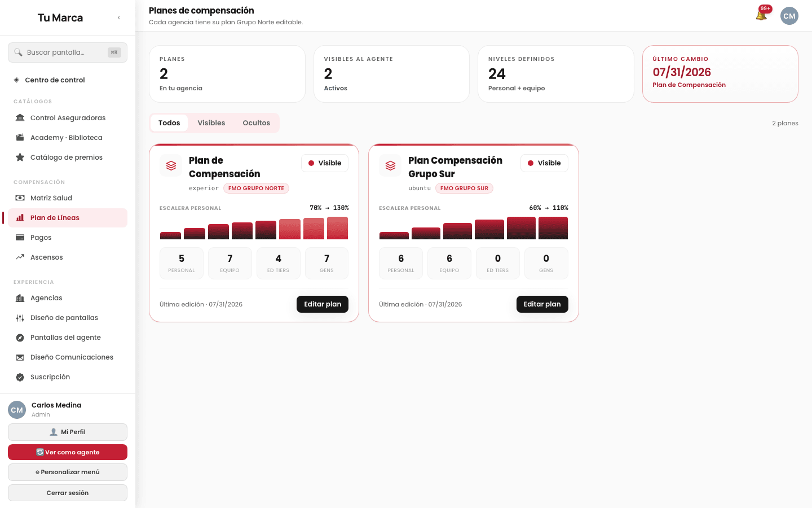The width and height of the screenshot is (812, 508).
Task: Switch to the Ocultos filter tab
Action: [x=257, y=123]
